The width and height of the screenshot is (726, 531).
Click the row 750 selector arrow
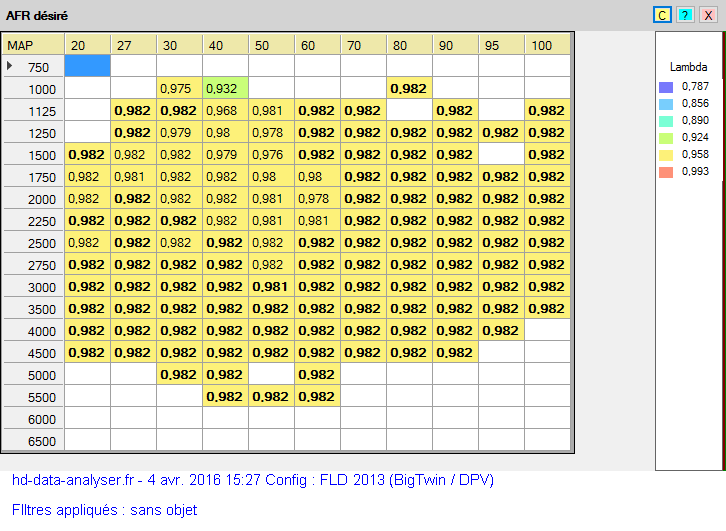click(x=9, y=66)
